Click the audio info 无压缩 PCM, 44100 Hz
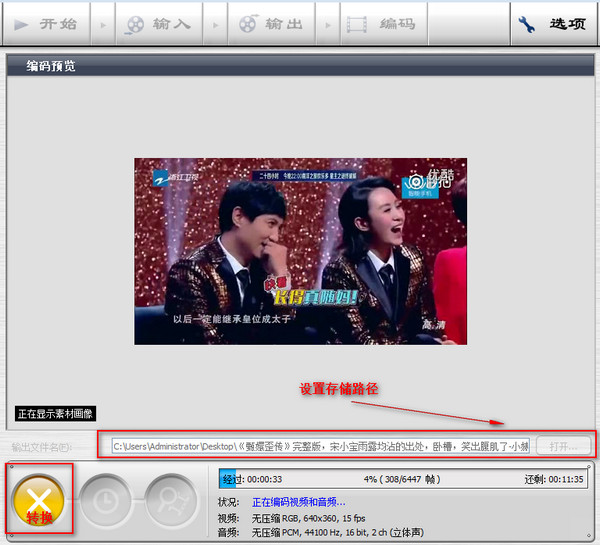The width and height of the screenshot is (600, 545). pyautogui.click(x=338, y=532)
